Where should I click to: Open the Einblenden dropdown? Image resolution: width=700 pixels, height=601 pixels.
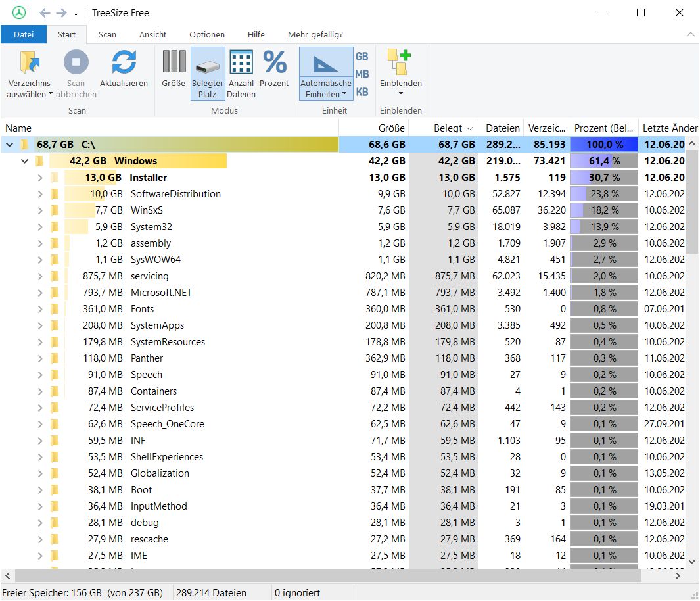(x=400, y=73)
